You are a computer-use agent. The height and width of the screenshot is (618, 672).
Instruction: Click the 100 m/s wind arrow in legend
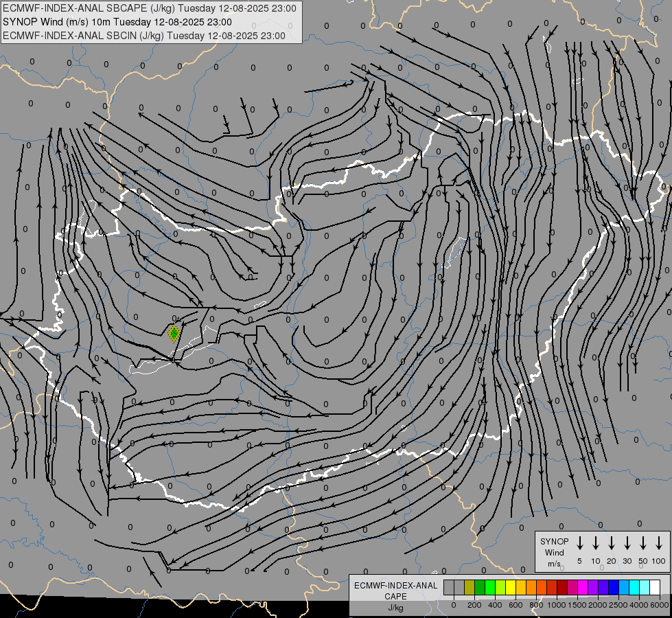[659, 543]
